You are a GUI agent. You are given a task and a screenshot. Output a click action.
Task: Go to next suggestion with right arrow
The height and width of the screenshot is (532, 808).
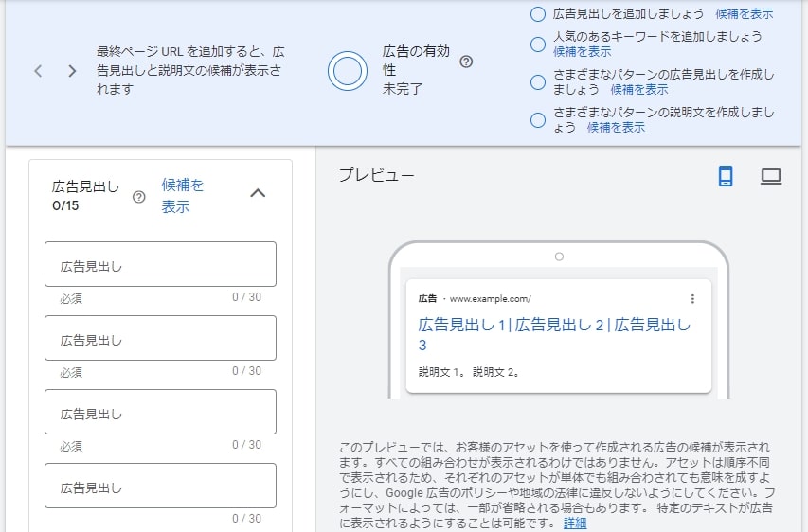click(x=72, y=71)
